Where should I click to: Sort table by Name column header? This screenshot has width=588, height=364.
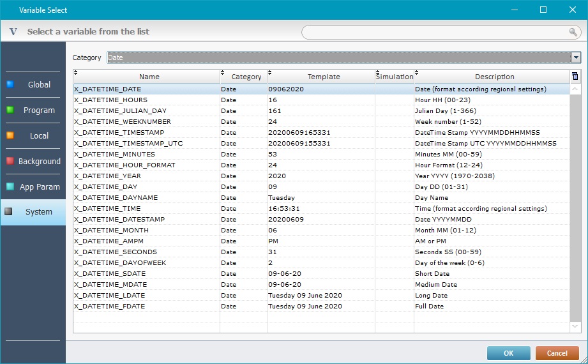[149, 77]
